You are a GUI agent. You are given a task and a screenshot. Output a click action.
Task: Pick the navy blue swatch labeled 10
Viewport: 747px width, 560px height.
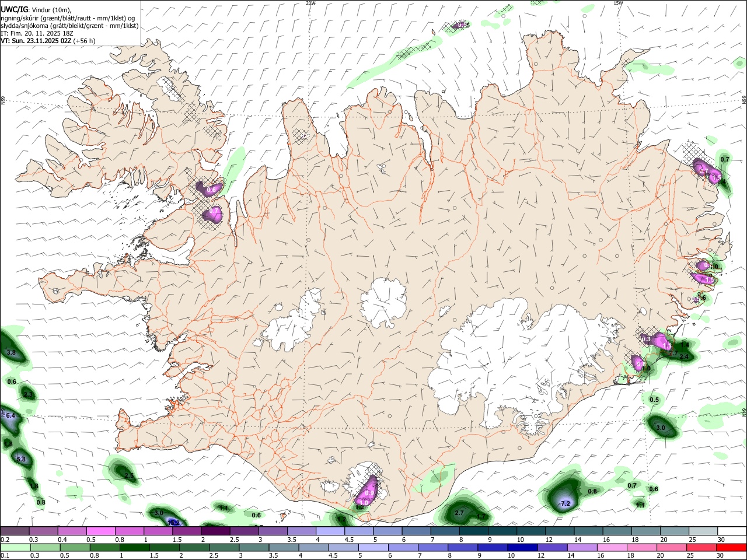pyautogui.click(x=522, y=547)
